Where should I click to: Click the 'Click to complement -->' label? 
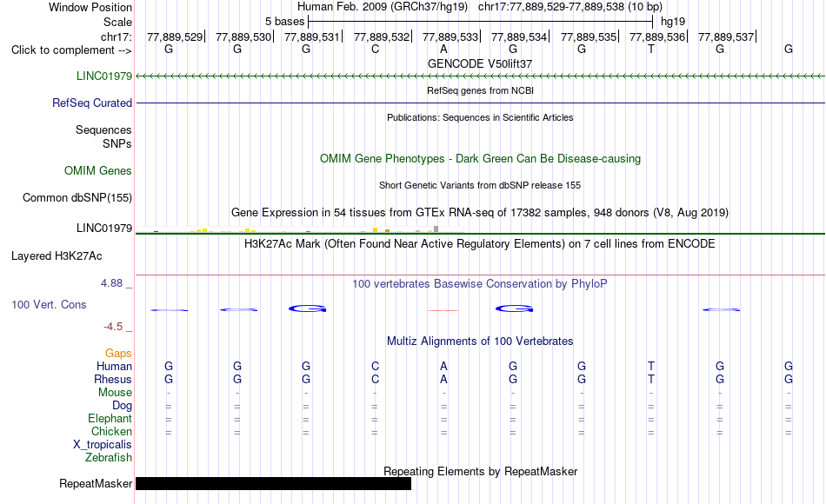coord(71,50)
